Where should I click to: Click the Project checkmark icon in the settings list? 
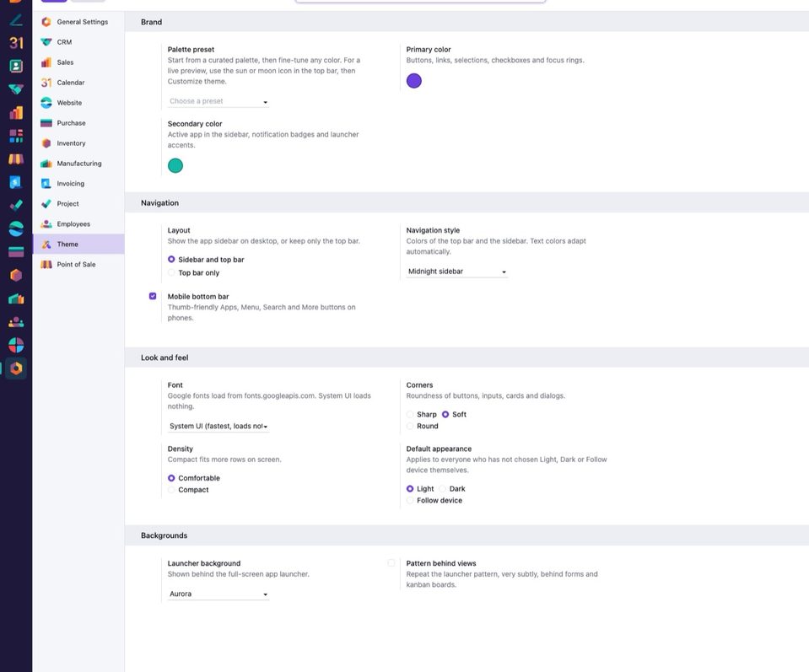(46, 203)
